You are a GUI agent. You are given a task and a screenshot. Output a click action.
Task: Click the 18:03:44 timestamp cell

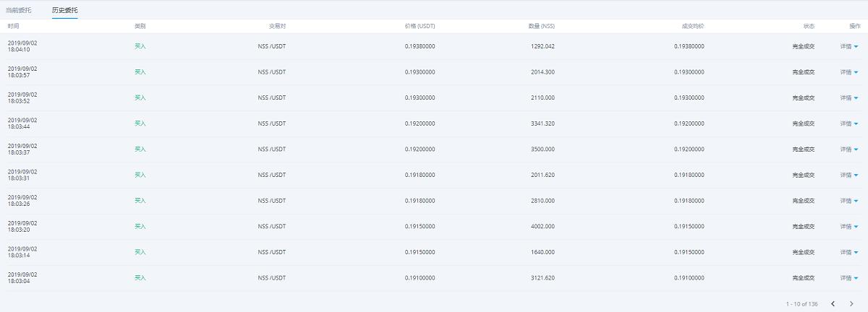tap(22, 123)
